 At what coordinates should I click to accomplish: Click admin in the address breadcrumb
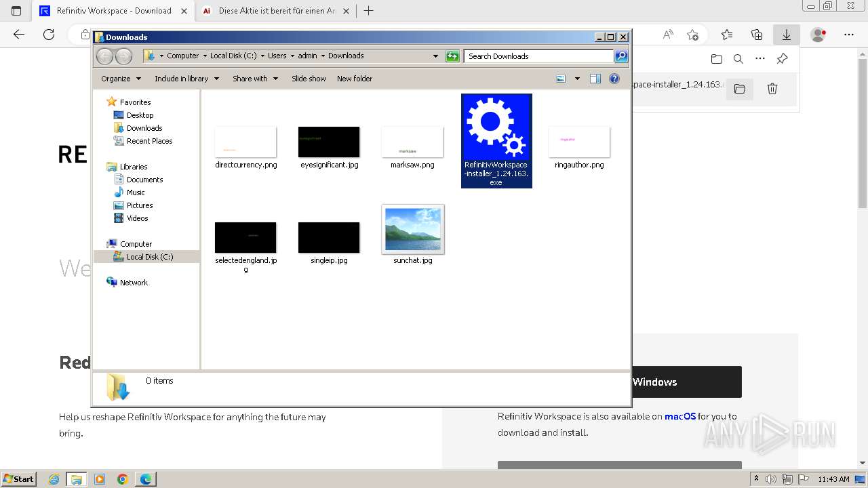coord(307,56)
